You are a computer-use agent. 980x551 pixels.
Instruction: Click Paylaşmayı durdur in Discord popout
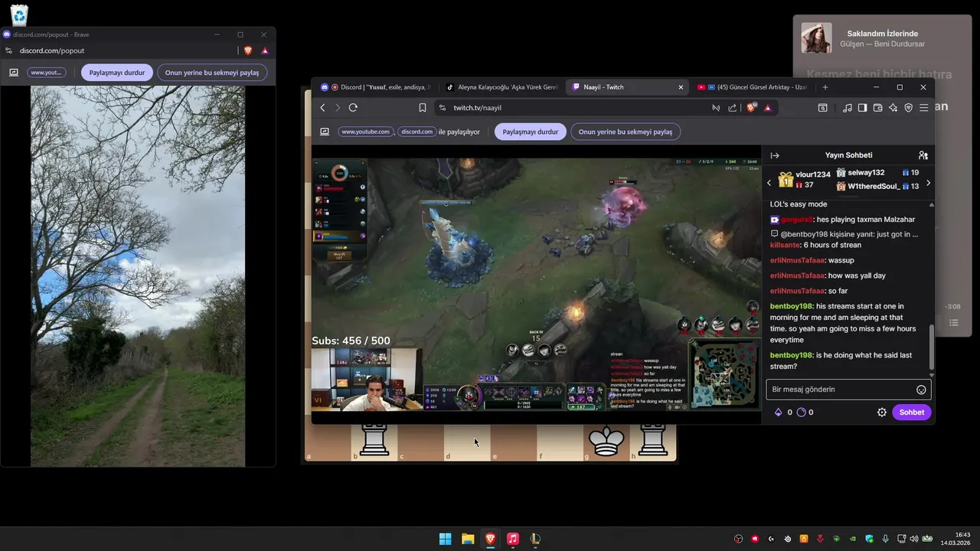(x=117, y=73)
